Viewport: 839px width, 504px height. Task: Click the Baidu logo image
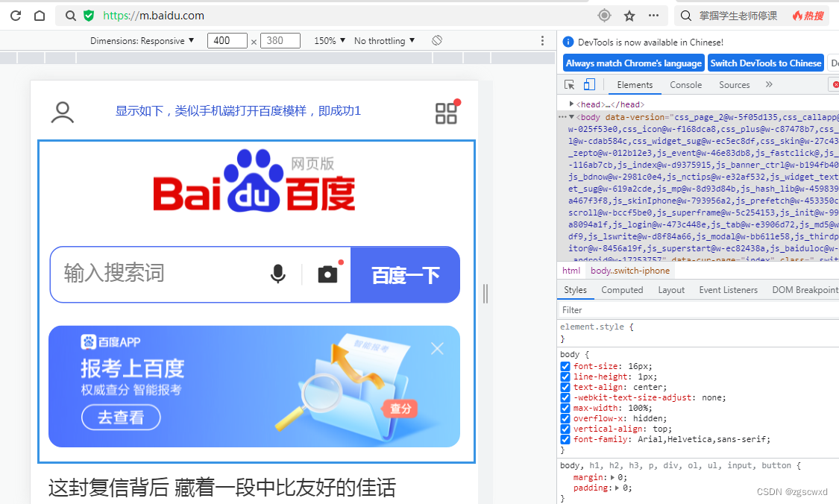click(255, 181)
